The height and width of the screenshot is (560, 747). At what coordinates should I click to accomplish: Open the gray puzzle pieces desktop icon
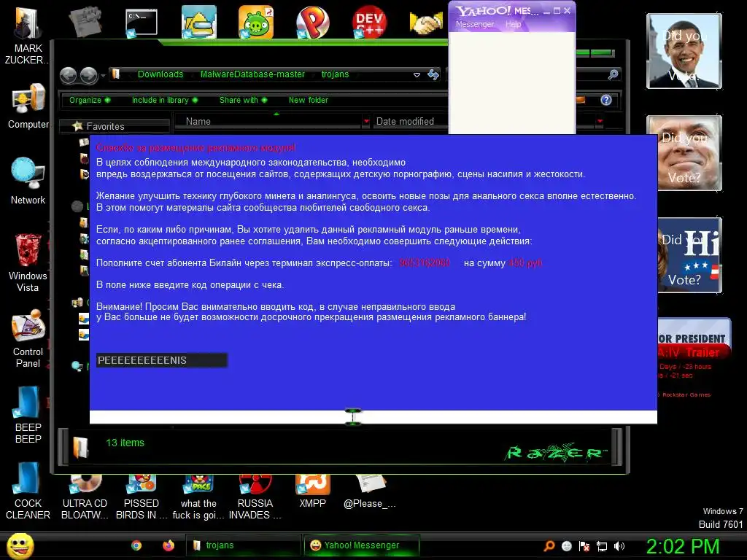coord(85,21)
